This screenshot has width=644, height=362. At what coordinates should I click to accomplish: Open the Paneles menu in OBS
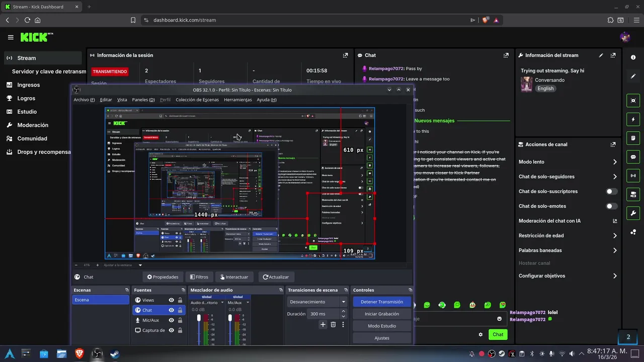pyautogui.click(x=143, y=100)
